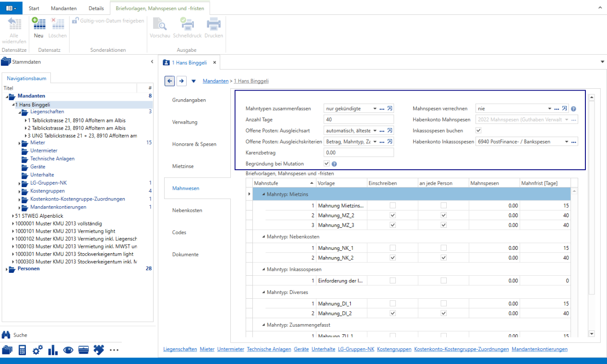Viewport: 607px width, 364px height.
Task: Open the gears settings module icon
Action: click(x=37, y=350)
